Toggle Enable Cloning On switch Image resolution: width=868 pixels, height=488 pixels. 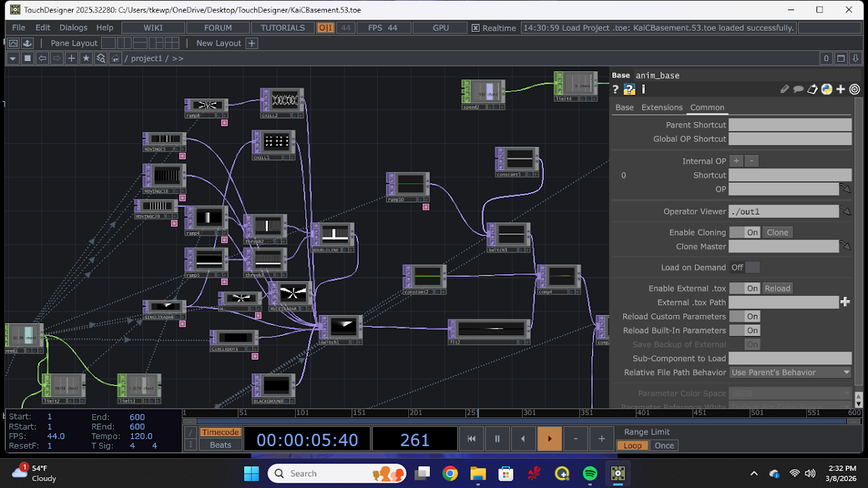coord(745,232)
